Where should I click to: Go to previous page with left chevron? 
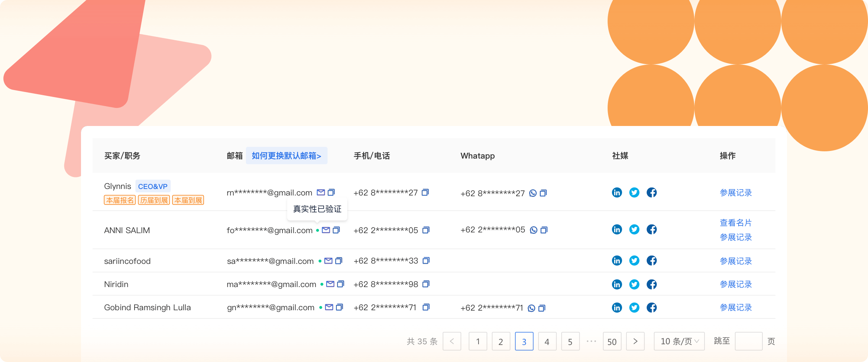(x=452, y=341)
